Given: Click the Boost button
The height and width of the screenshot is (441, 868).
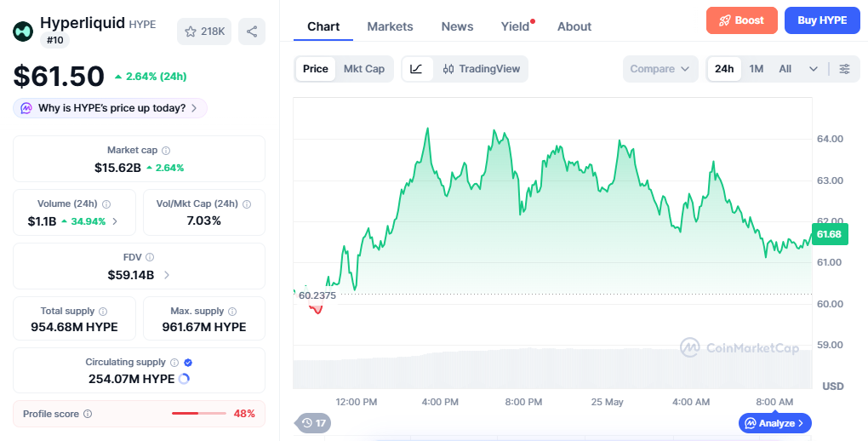Looking at the screenshot, I should [742, 20].
